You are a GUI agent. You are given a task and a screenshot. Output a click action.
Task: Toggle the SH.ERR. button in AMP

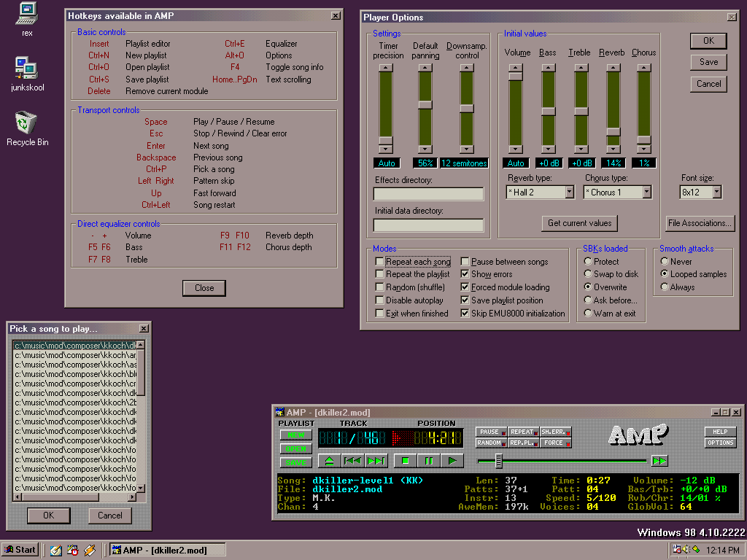tap(555, 432)
